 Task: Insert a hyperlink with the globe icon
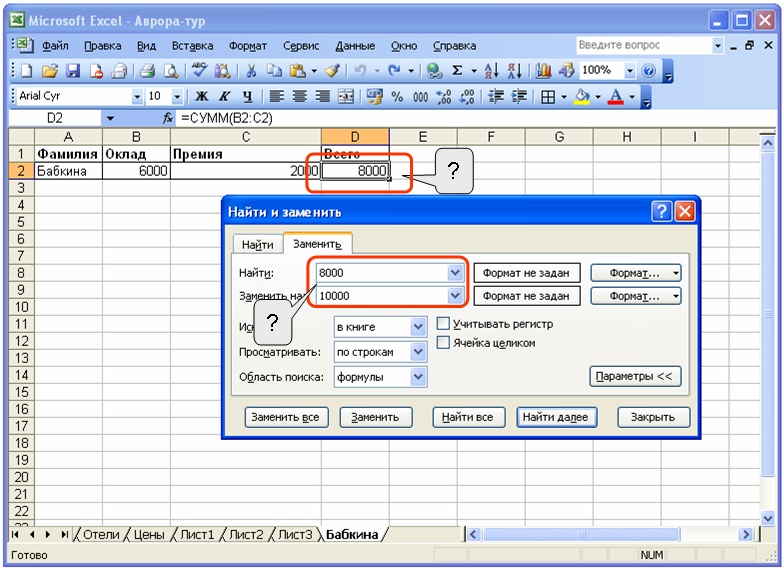pyautogui.click(x=434, y=71)
